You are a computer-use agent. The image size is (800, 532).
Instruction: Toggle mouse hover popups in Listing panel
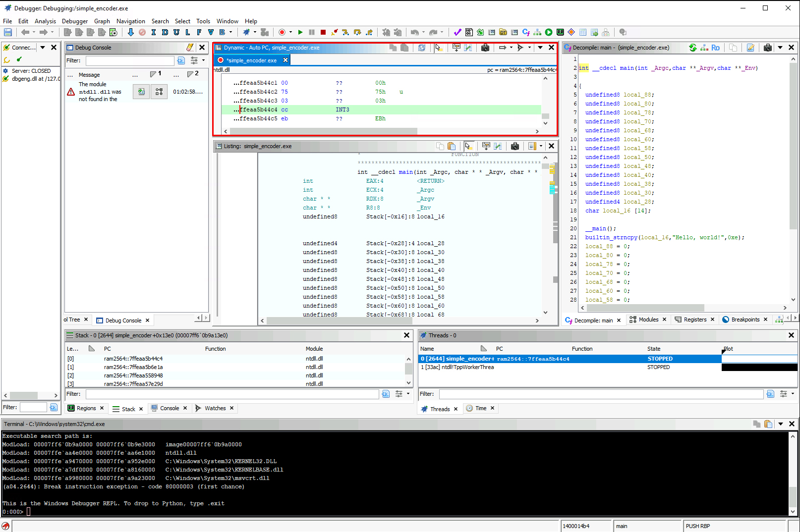click(468, 146)
